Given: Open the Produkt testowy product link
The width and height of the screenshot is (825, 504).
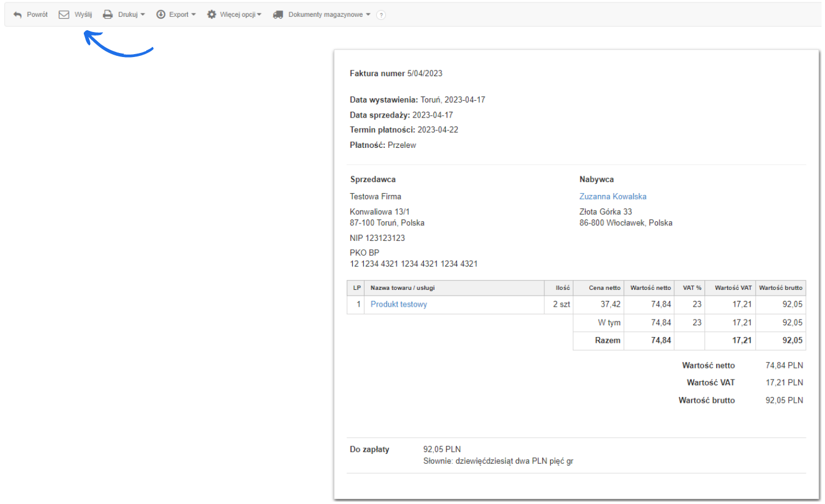Looking at the screenshot, I should [398, 304].
